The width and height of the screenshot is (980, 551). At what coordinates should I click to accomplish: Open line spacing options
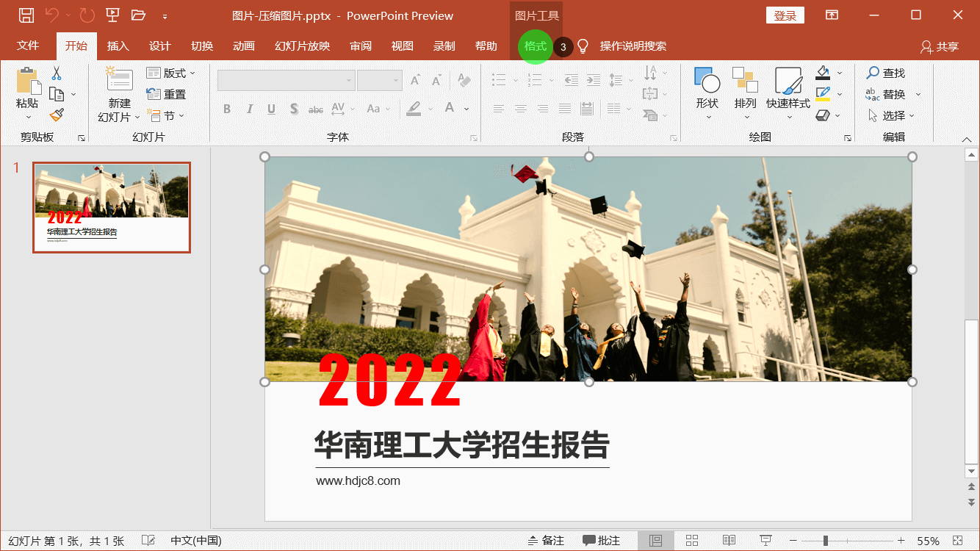point(616,79)
